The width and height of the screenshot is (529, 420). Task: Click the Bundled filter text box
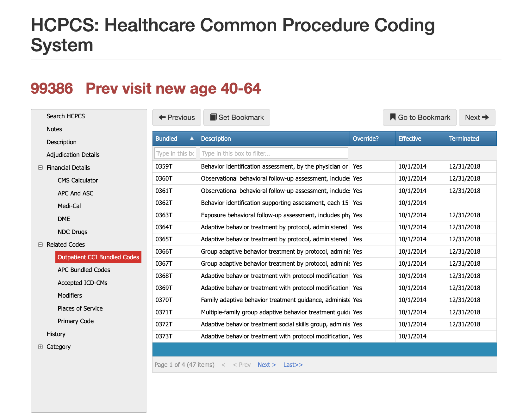tap(175, 153)
